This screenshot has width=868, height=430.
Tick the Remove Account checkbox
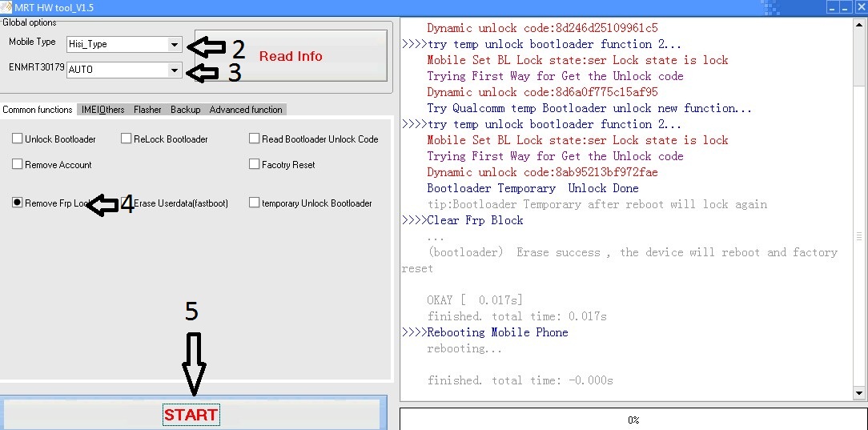point(17,164)
